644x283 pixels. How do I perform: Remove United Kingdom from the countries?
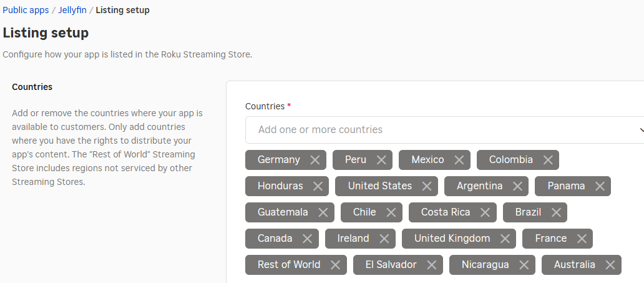coord(505,239)
